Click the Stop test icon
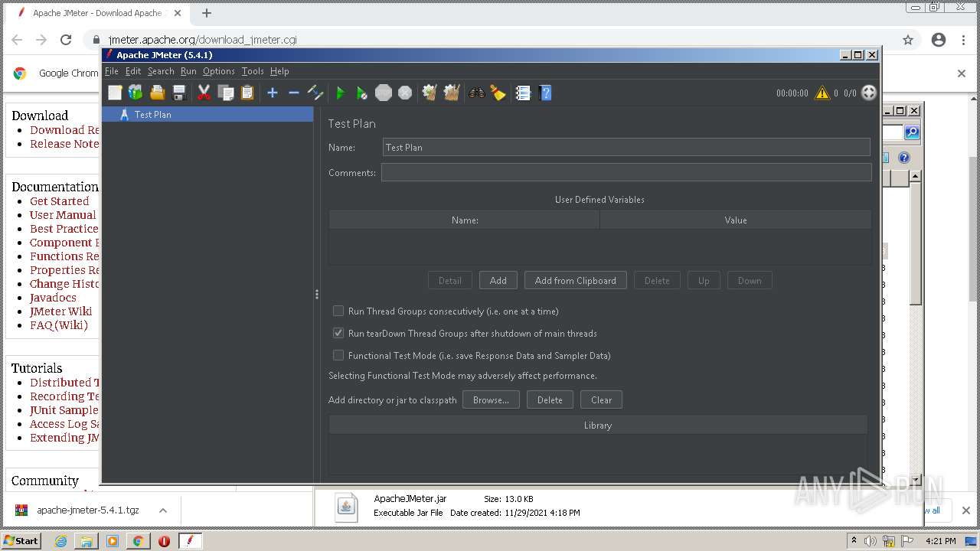 point(384,93)
